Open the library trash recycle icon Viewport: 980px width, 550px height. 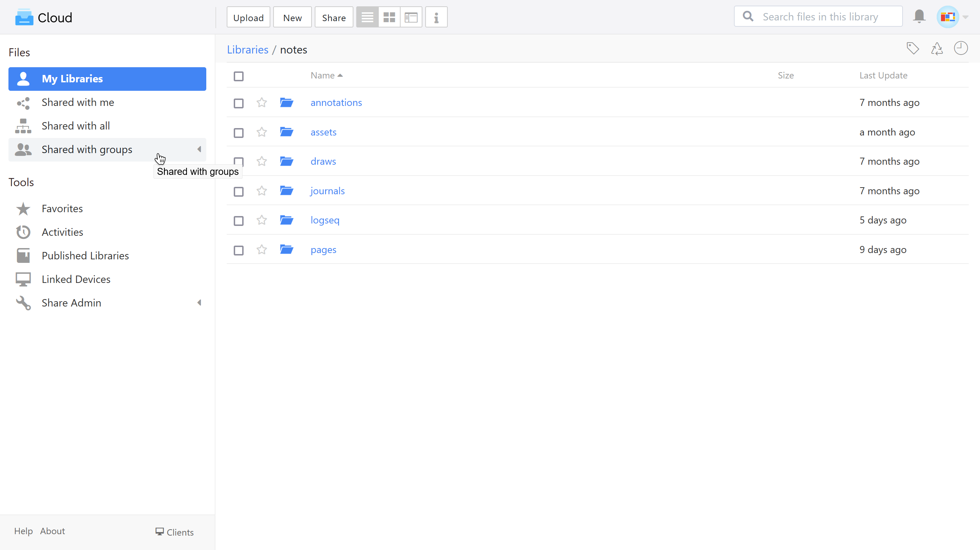pos(937,48)
